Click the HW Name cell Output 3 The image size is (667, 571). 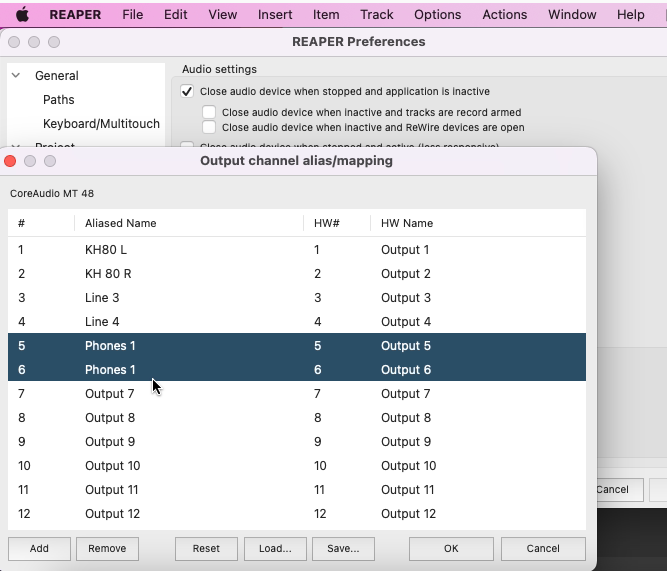[x=406, y=297]
